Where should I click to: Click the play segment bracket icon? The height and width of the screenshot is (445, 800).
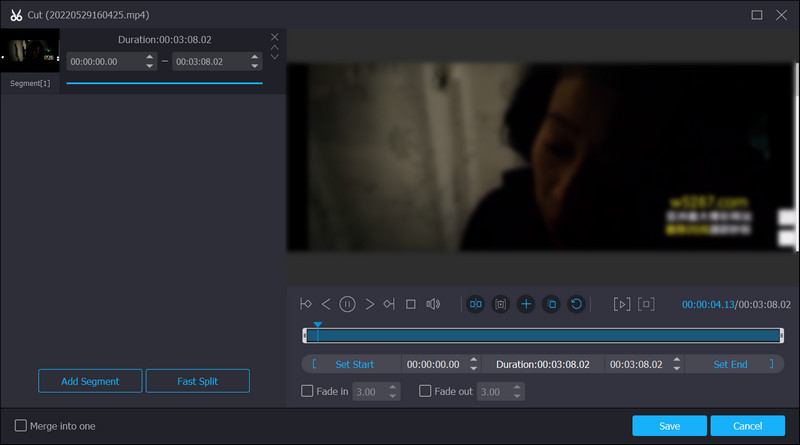coord(621,304)
